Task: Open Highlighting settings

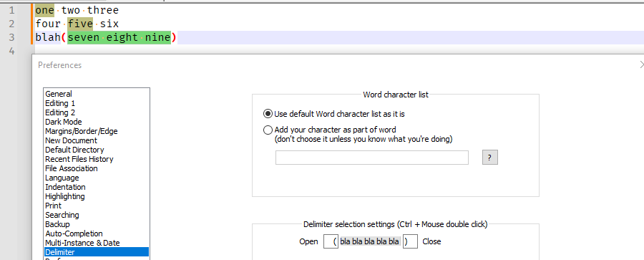Action: tap(97, 196)
